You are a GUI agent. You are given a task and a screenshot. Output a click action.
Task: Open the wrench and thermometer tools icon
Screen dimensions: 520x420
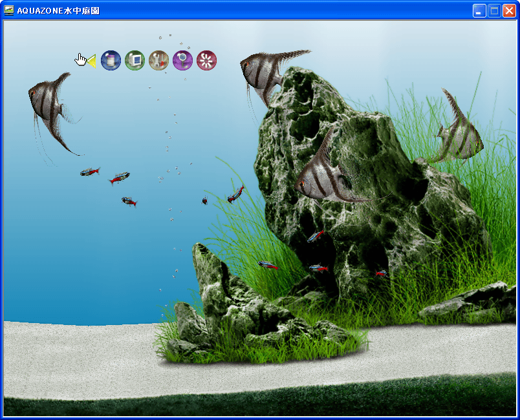[158, 61]
